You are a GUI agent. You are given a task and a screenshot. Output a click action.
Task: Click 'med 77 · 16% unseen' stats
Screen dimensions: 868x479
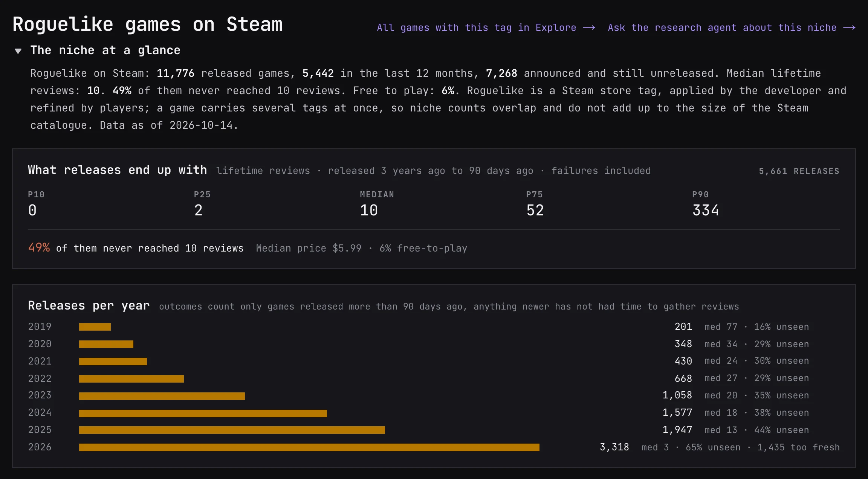756,327
